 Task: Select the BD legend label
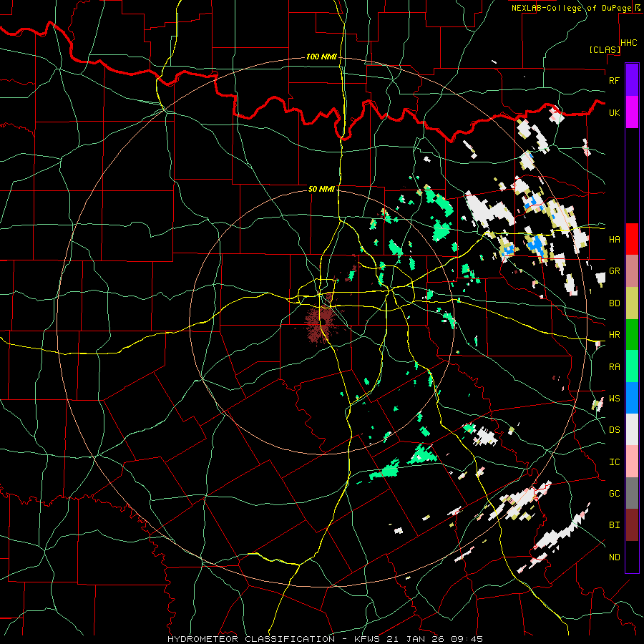pos(614,303)
